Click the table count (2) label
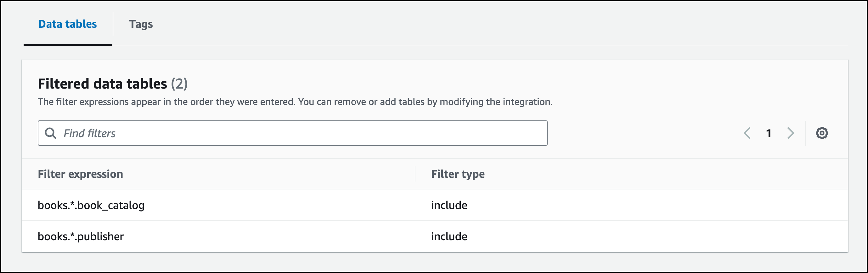Viewport: 868px width, 273px height. click(x=179, y=84)
